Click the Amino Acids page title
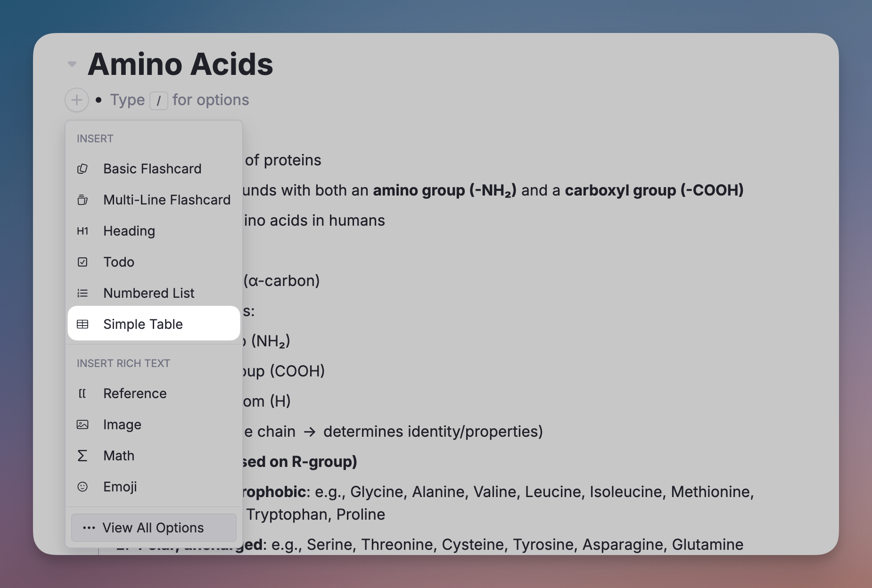This screenshot has width=872, height=588. point(180,64)
